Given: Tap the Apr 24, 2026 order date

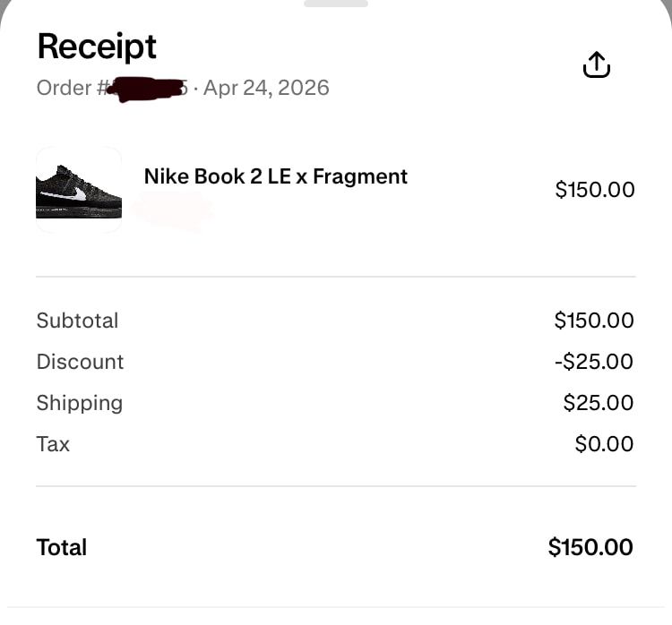Looking at the screenshot, I should coord(266,88).
